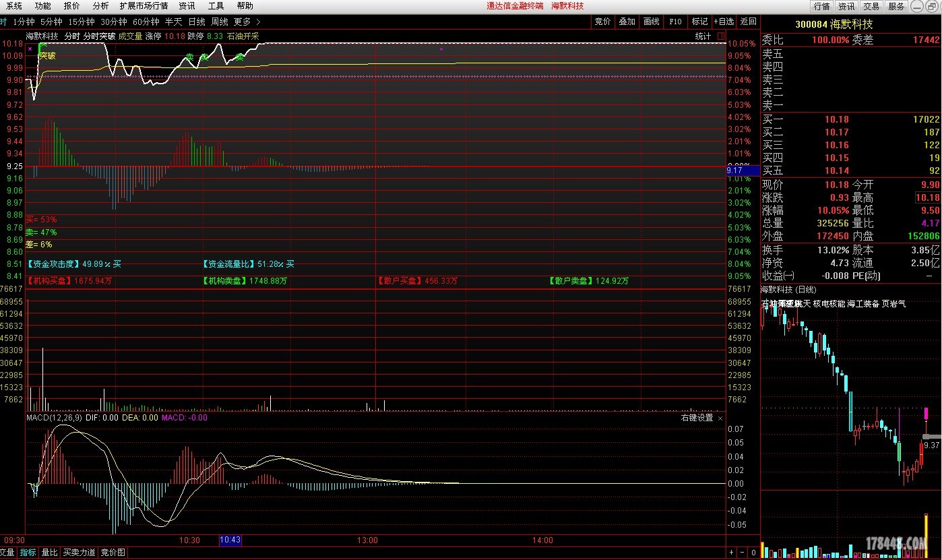Click the 竞价 toolbar button
The width and height of the screenshot is (942, 560).
point(602,22)
